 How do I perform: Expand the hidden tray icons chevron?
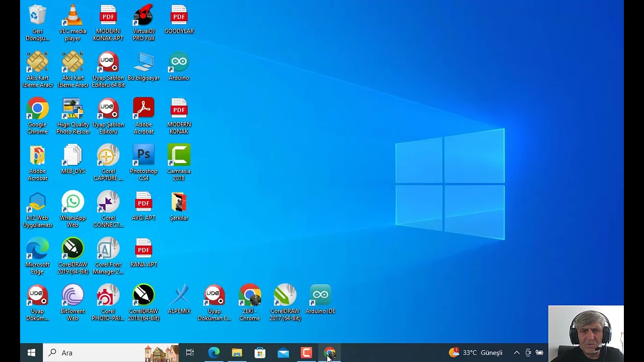click(517, 353)
